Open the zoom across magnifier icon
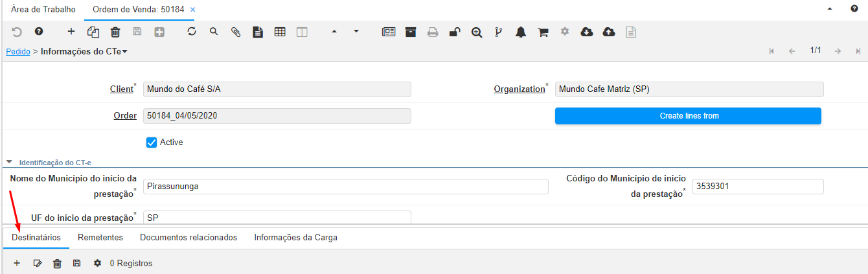The image size is (868, 274). pyautogui.click(x=477, y=31)
